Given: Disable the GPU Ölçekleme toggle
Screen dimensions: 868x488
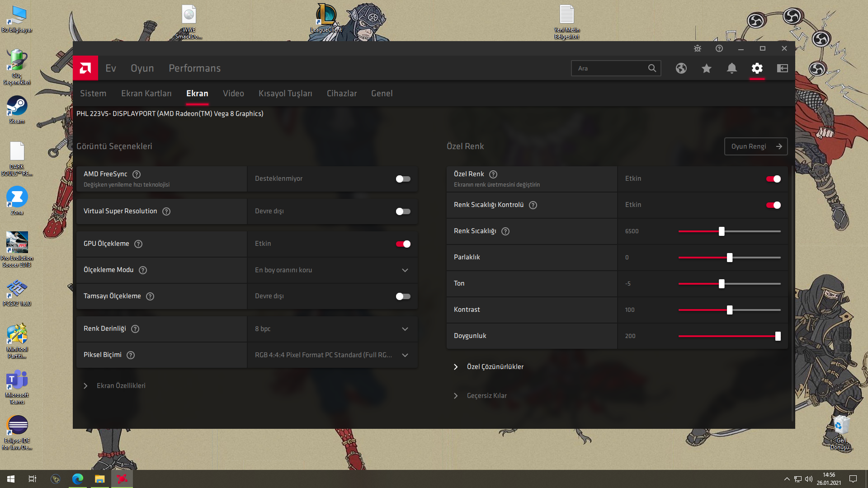Looking at the screenshot, I should 403,244.
